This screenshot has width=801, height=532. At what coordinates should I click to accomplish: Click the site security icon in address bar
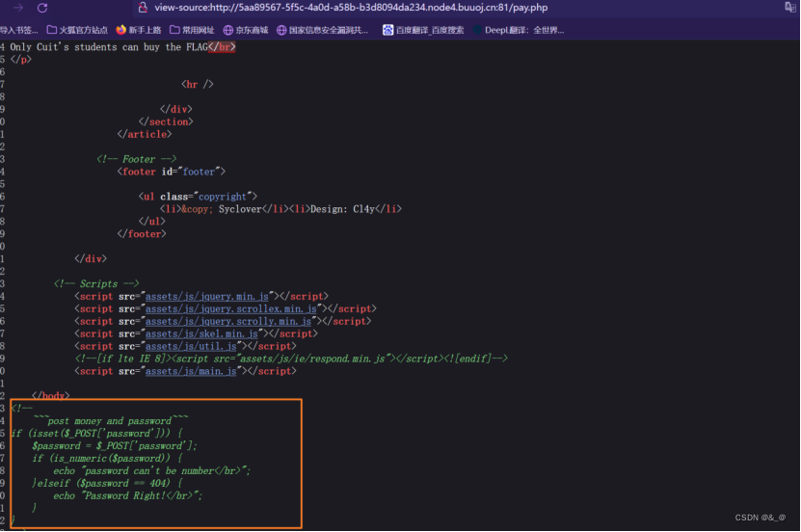click(143, 7)
